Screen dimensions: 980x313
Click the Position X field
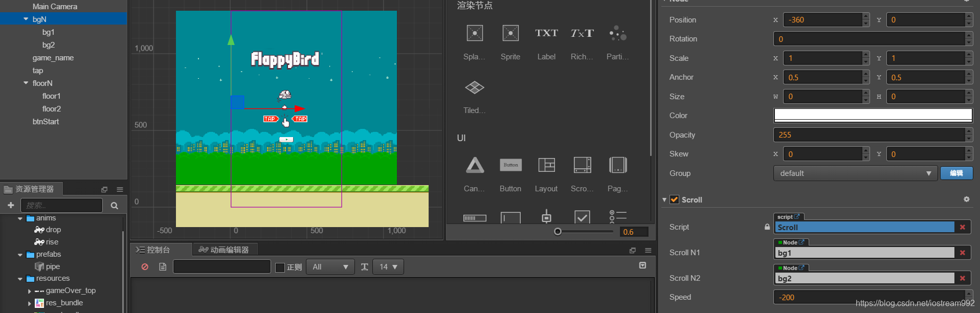click(x=822, y=20)
